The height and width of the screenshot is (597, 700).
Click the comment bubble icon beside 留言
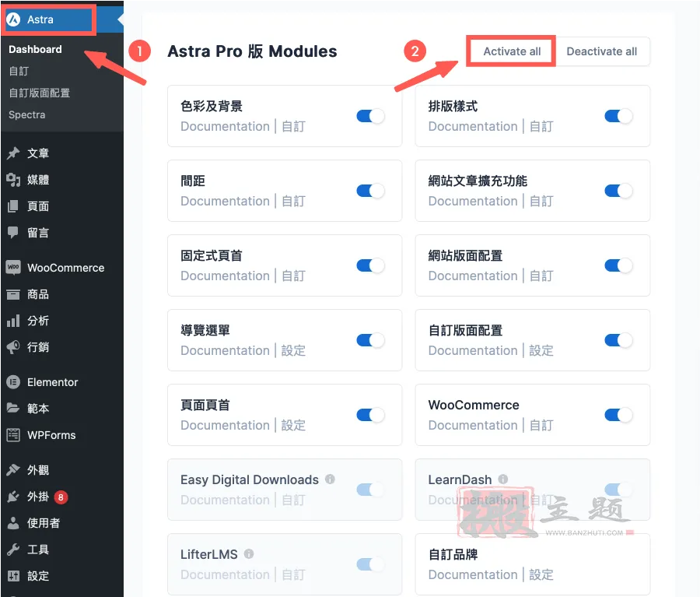click(x=13, y=233)
